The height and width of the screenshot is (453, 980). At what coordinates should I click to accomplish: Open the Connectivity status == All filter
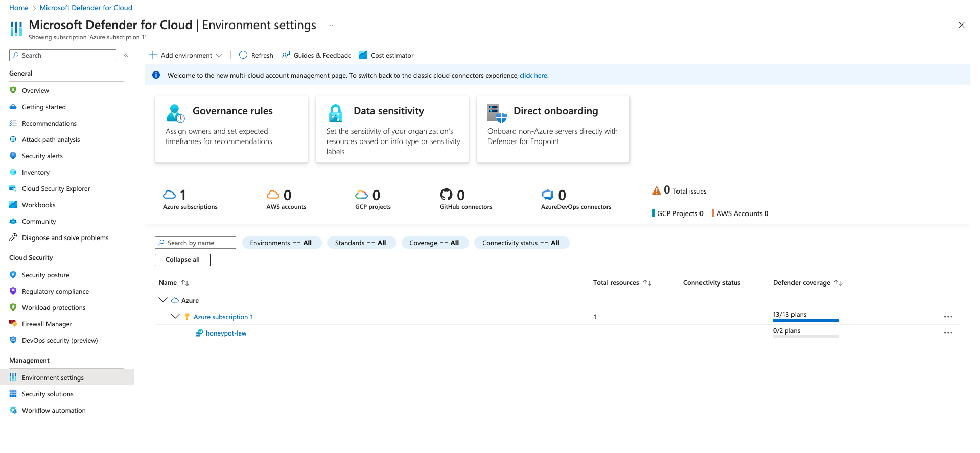point(521,243)
